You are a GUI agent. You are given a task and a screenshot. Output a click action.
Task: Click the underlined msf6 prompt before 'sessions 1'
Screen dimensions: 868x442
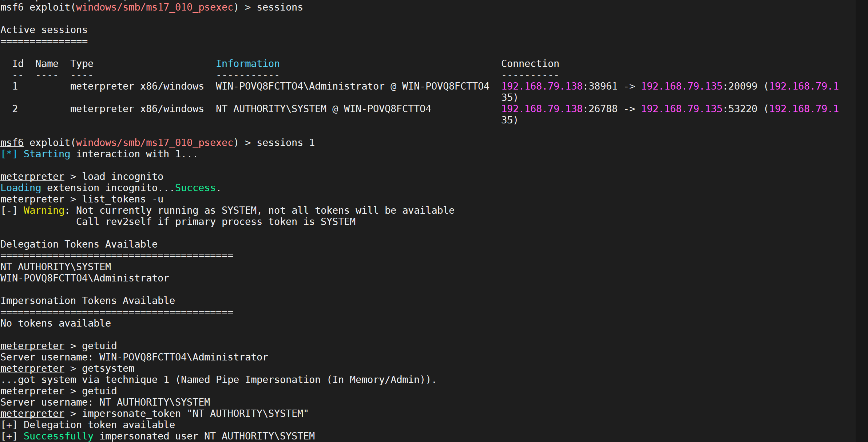pos(12,143)
